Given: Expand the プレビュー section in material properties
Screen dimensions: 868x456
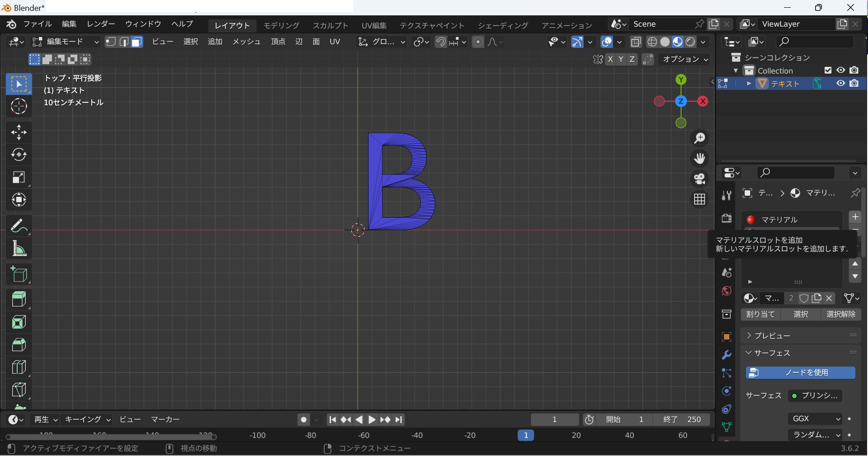Looking at the screenshot, I should click(772, 336).
